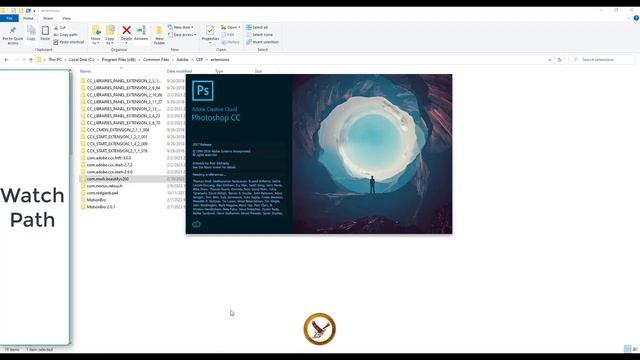Click the Ps logo on Photoshop splash
640x360 pixels.
[x=203, y=91]
